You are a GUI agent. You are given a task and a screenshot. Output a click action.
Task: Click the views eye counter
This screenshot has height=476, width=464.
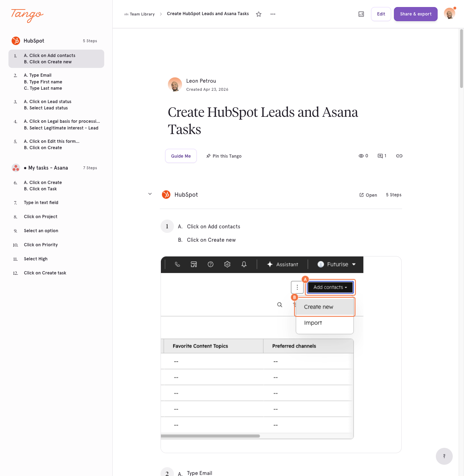(x=363, y=156)
